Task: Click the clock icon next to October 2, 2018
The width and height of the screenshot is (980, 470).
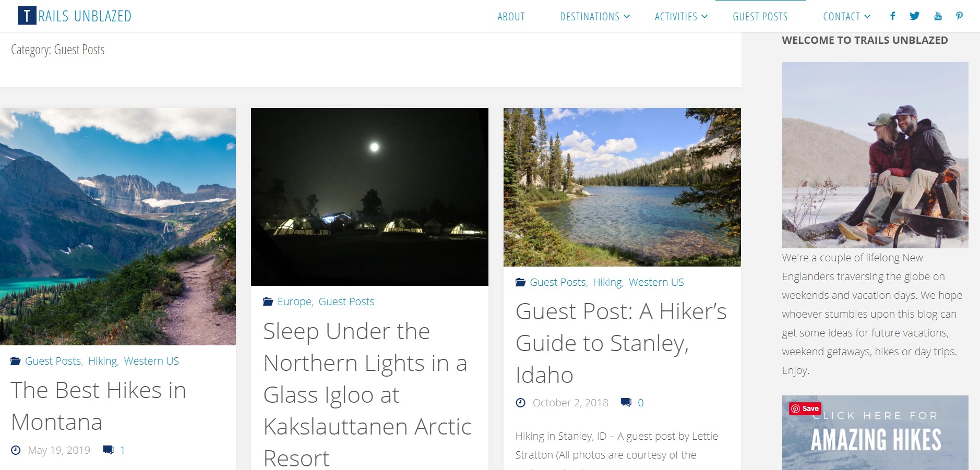Action: pyautogui.click(x=519, y=402)
